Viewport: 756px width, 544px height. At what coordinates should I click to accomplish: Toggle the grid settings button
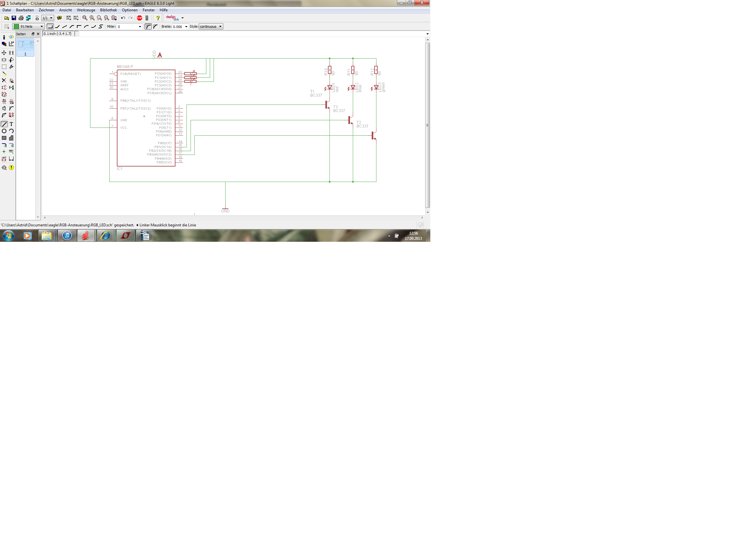point(6,27)
